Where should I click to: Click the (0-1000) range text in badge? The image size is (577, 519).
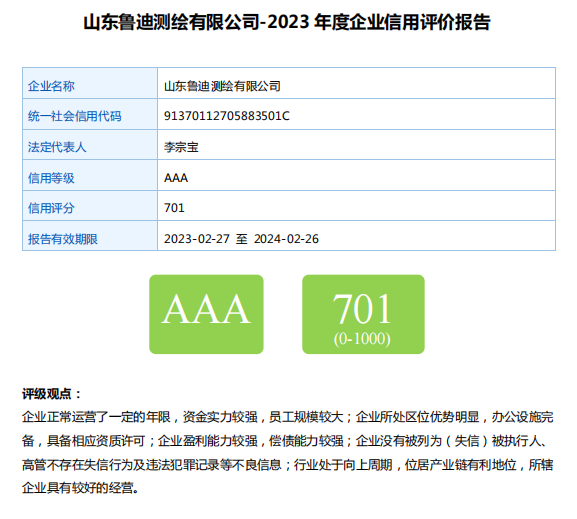click(362, 339)
